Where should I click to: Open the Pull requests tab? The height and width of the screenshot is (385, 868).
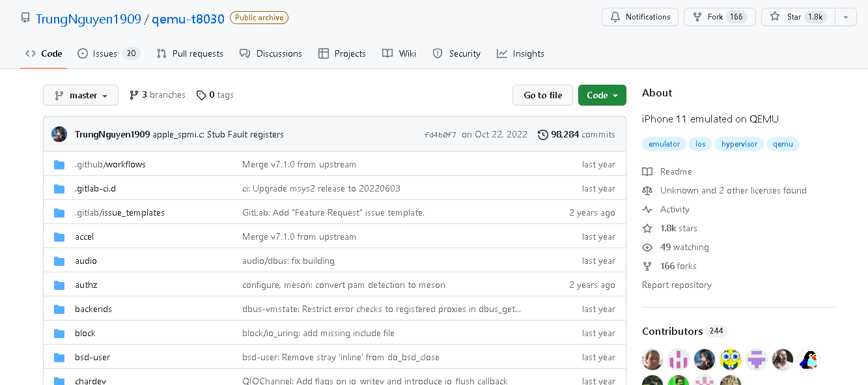[x=190, y=53]
